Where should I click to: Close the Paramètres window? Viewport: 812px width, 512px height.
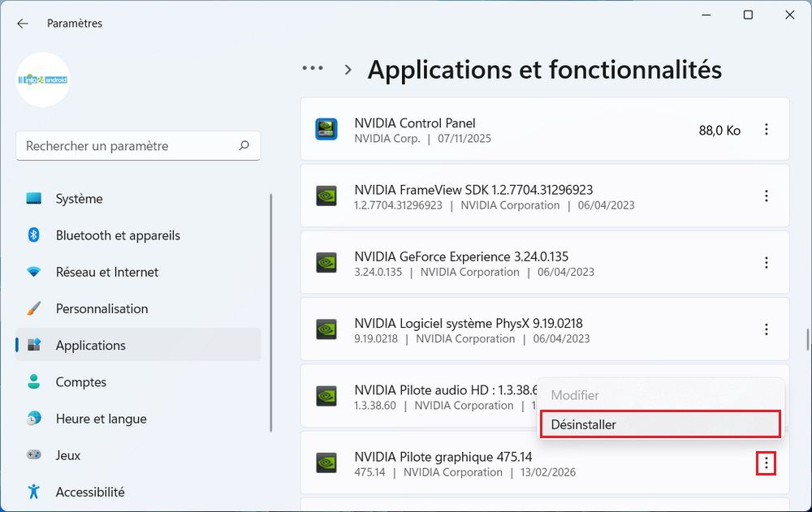(790, 15)
